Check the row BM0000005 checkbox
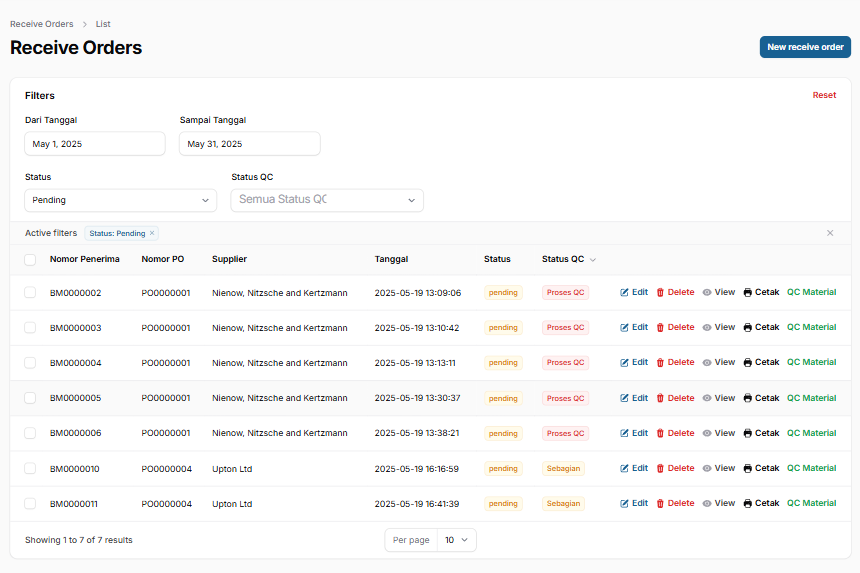860x573 pixels. [x=30, y=398]
